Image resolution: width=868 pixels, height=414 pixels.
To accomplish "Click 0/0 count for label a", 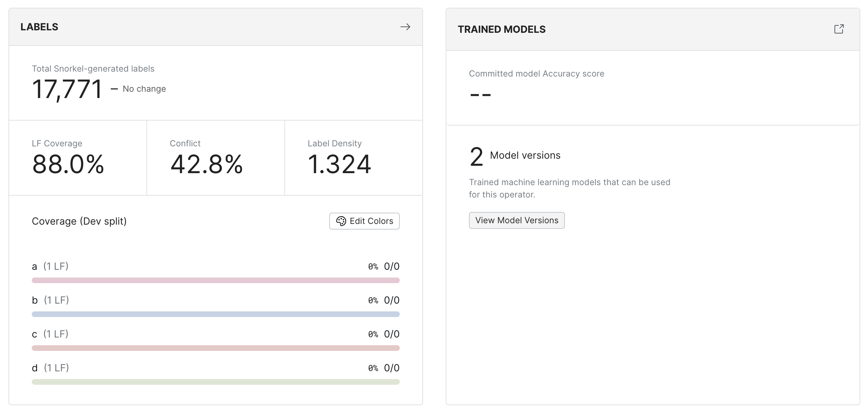I will [392, 266].
